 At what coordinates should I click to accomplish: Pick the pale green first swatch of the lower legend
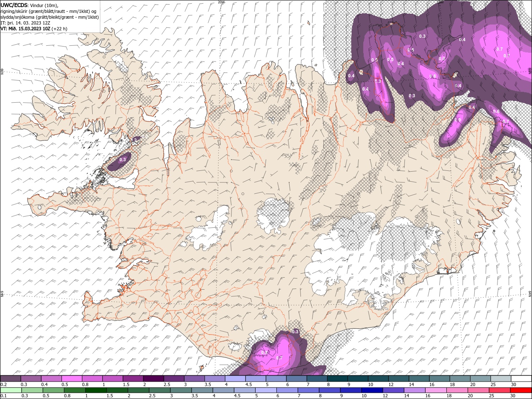coord(11,390)
